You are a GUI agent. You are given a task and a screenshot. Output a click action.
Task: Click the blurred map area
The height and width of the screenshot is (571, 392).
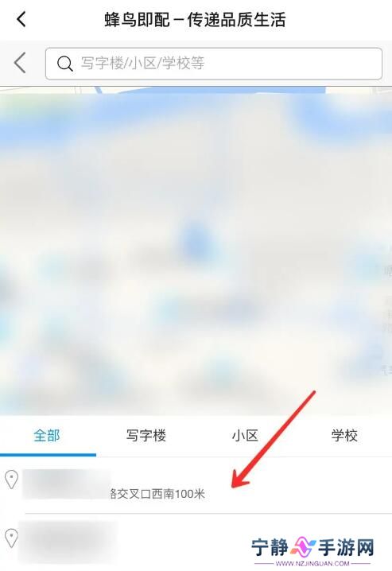[196, 251]
